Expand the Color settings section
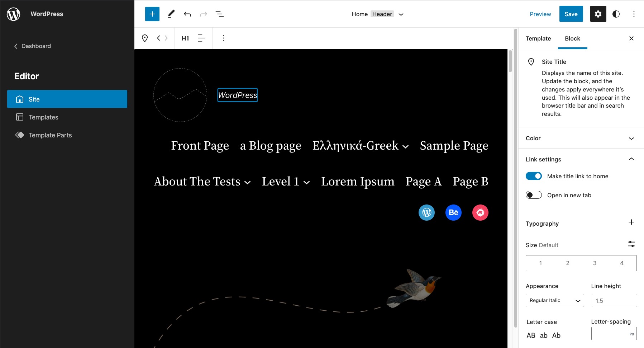 click(581, 138)
